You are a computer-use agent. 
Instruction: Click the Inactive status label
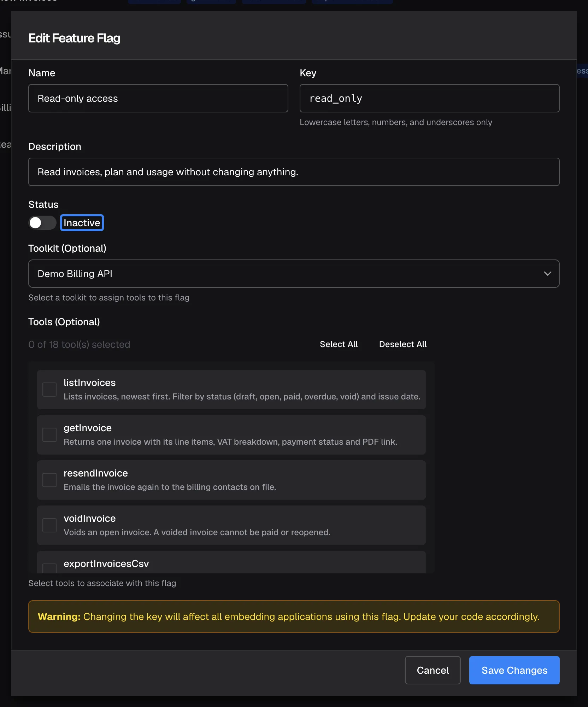point(82,223)
